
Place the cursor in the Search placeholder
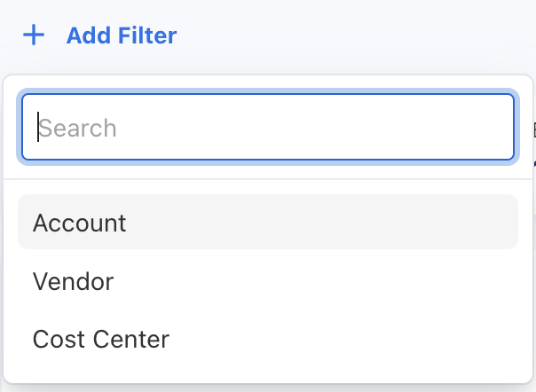pyautogui.click(x=78, y=128)
